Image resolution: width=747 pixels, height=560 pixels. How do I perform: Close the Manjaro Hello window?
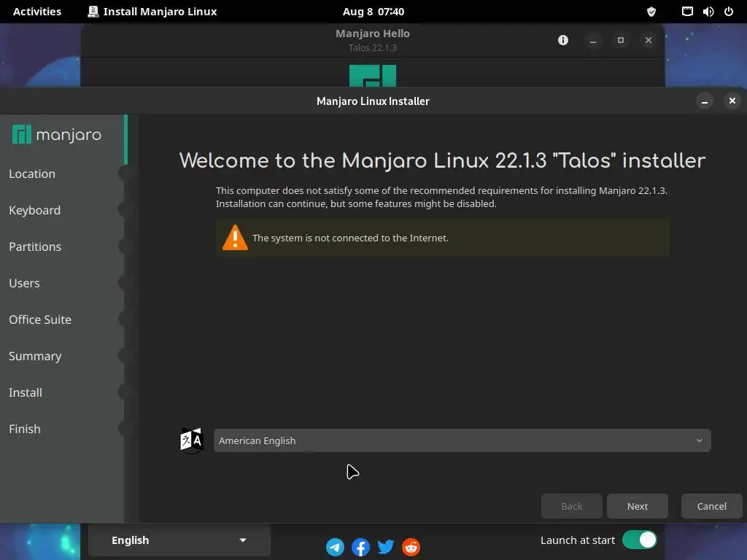pyautogui.click(x=648, y=40)
